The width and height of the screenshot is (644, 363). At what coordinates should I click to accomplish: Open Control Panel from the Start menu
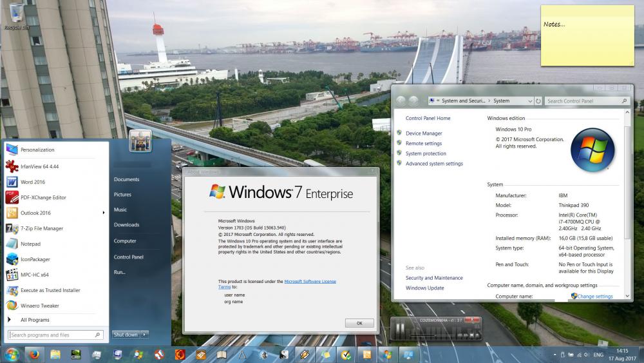click(x=129, y=257)
